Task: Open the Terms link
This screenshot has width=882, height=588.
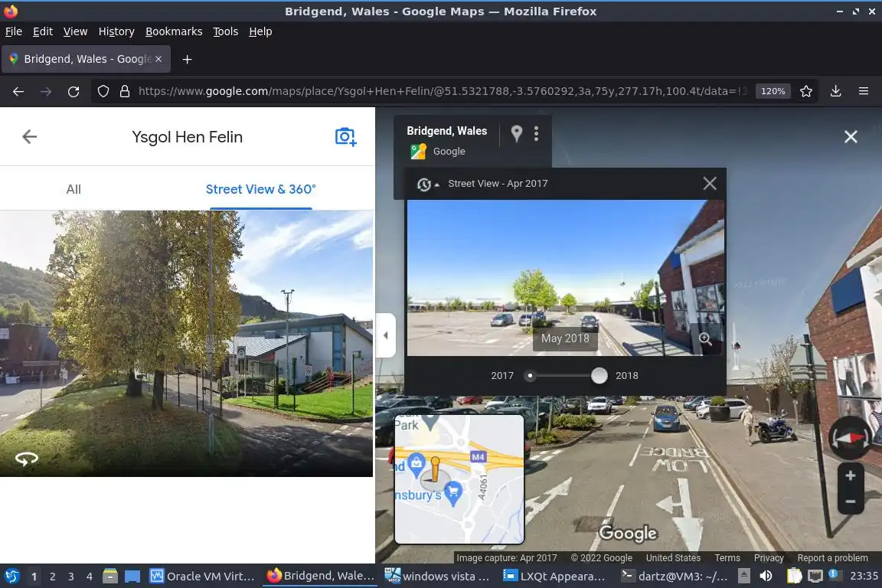Action: pos(727,558)
